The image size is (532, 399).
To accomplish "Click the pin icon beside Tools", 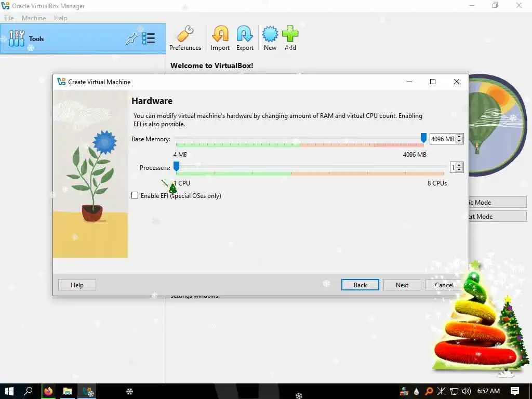I will (x=131, y=38).
